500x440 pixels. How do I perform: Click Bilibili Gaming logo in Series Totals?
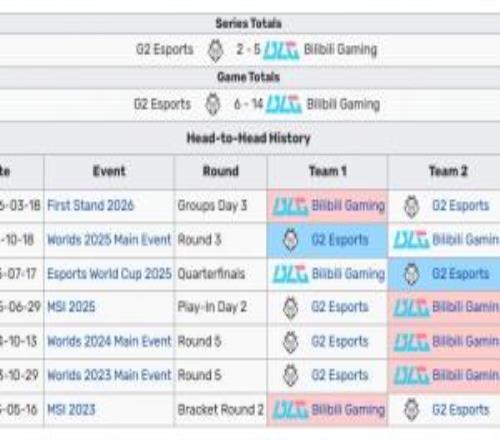(x=281, y=51)
